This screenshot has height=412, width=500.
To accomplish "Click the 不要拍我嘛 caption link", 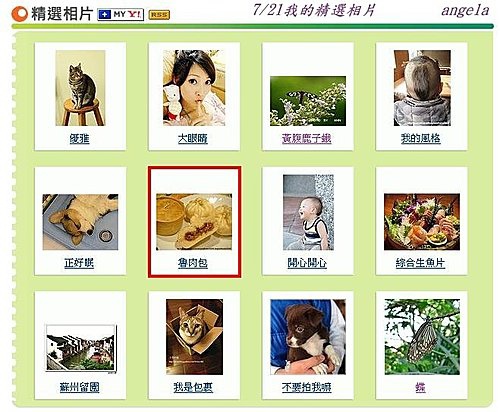I will (x=307, y=387).
